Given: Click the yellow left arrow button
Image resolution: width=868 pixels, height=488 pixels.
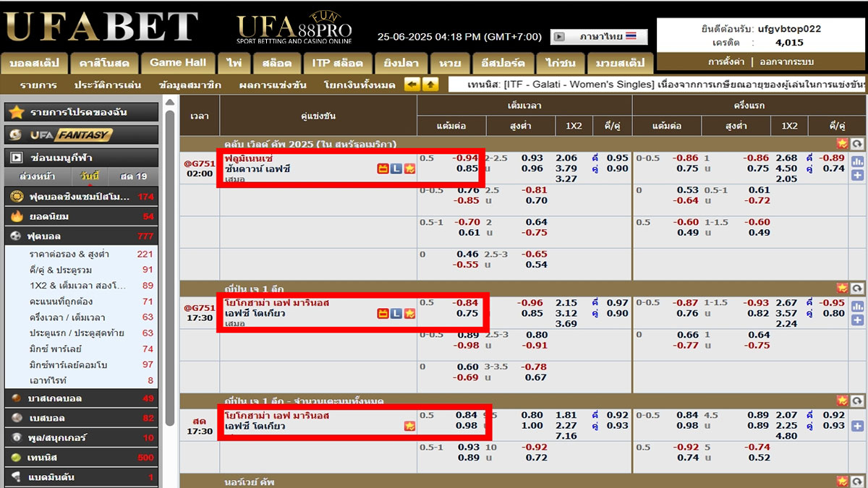Looking at the screenshot, I should (412, 85).
